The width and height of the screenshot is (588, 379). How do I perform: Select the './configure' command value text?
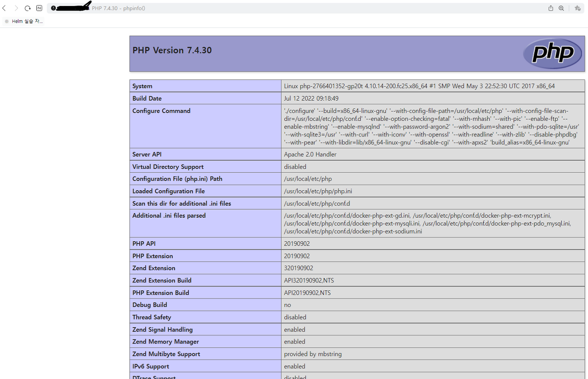point(431,127)
